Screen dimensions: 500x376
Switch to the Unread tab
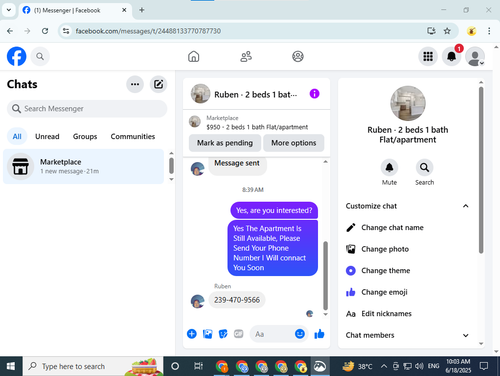click(x=47, y=136)
